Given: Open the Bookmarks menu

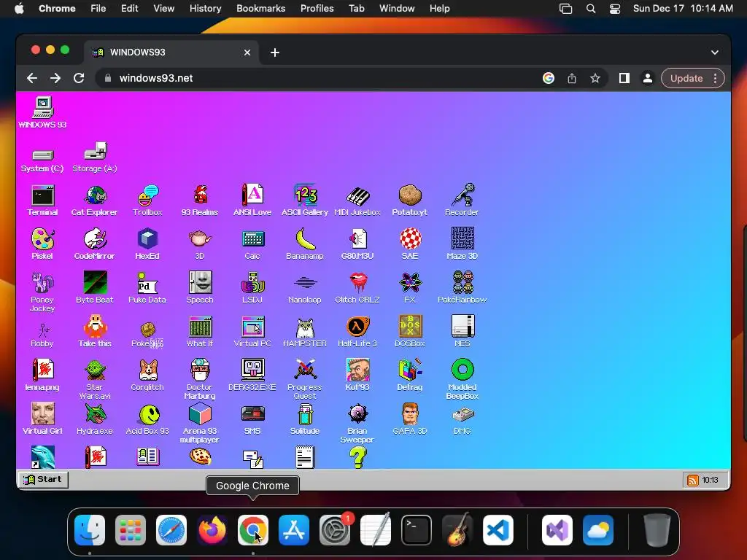Looking at the screenshot, I should pos(260,8).
